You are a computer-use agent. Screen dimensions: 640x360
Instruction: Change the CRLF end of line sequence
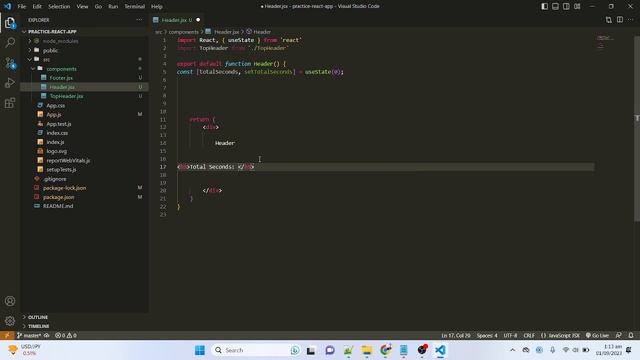(529, 335)
